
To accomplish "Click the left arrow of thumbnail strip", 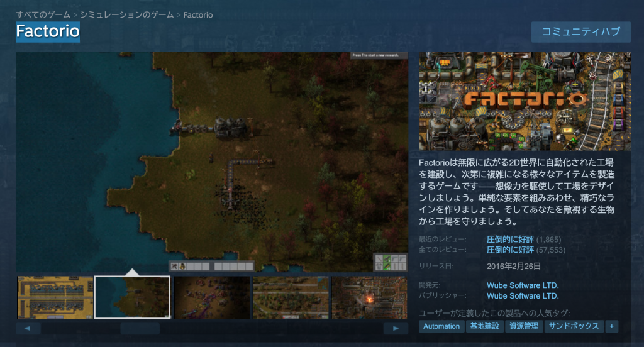I will tap(28, 329).
